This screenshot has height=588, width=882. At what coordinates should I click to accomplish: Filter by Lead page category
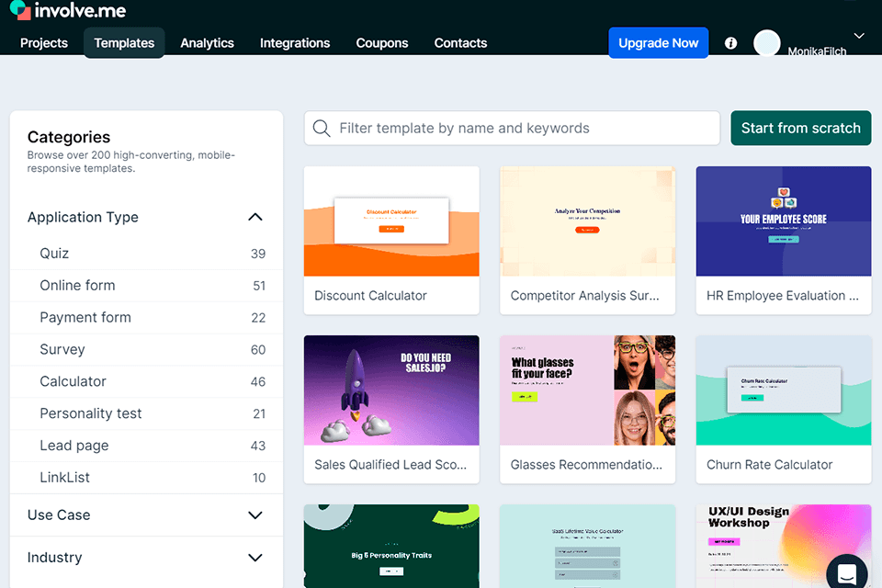(146, 447)
